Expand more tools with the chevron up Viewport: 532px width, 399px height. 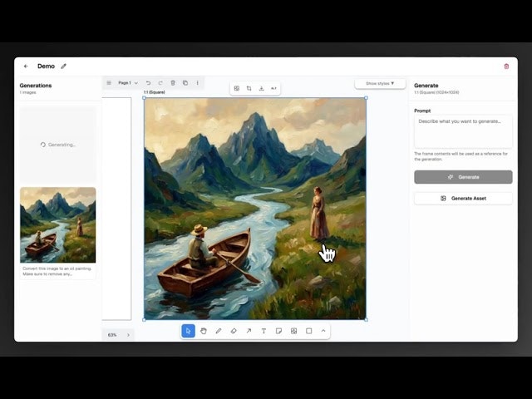tap(323, 331)
